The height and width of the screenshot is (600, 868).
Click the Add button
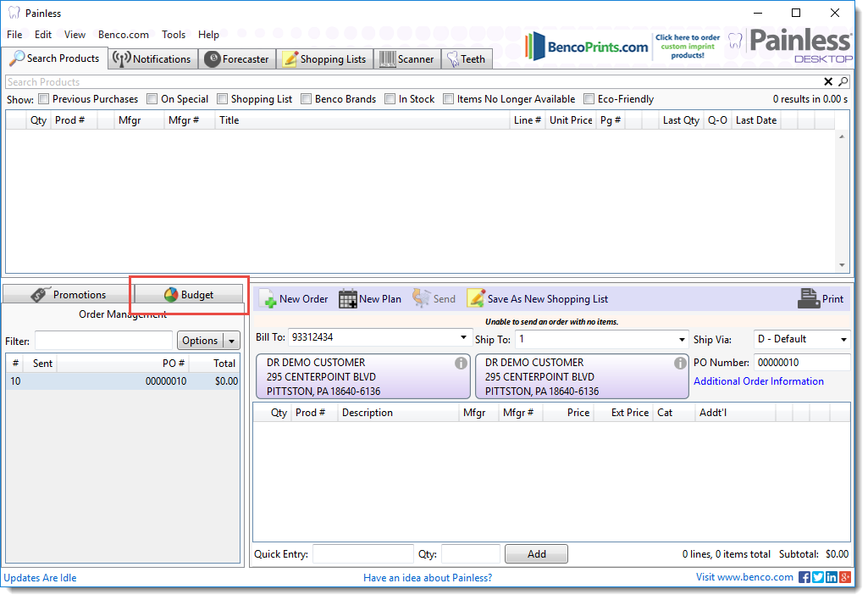pos(536,554)
